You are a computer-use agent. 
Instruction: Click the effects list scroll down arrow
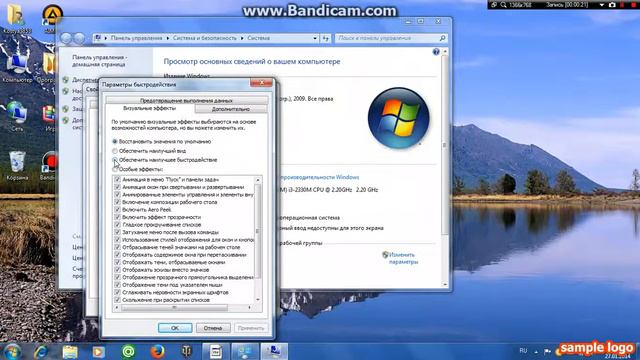(x=258, y=300)
